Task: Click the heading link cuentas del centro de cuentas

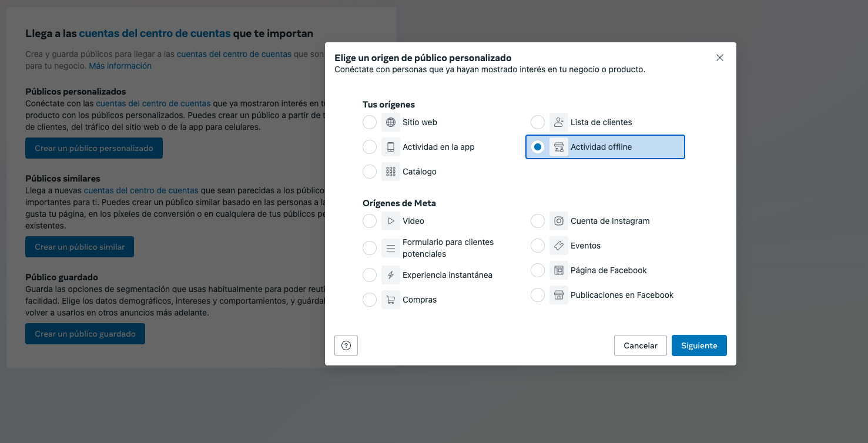Action: click(x=155, y=33)
